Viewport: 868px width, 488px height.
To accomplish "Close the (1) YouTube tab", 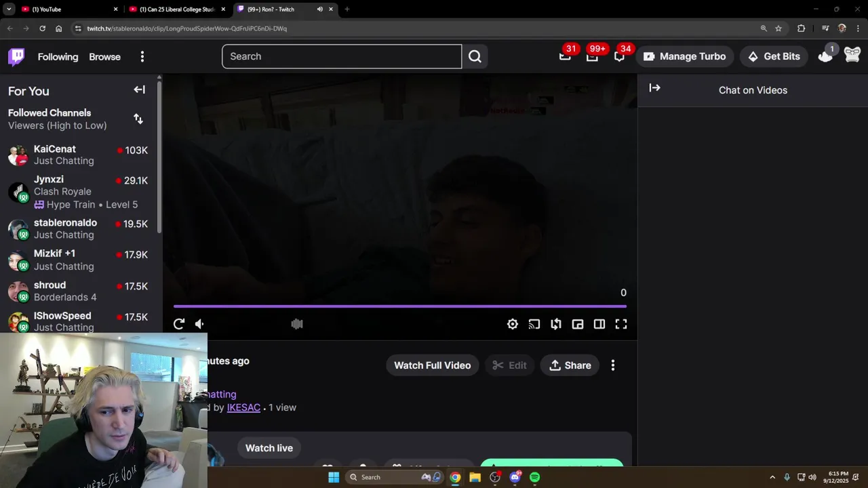I will 115,9.
